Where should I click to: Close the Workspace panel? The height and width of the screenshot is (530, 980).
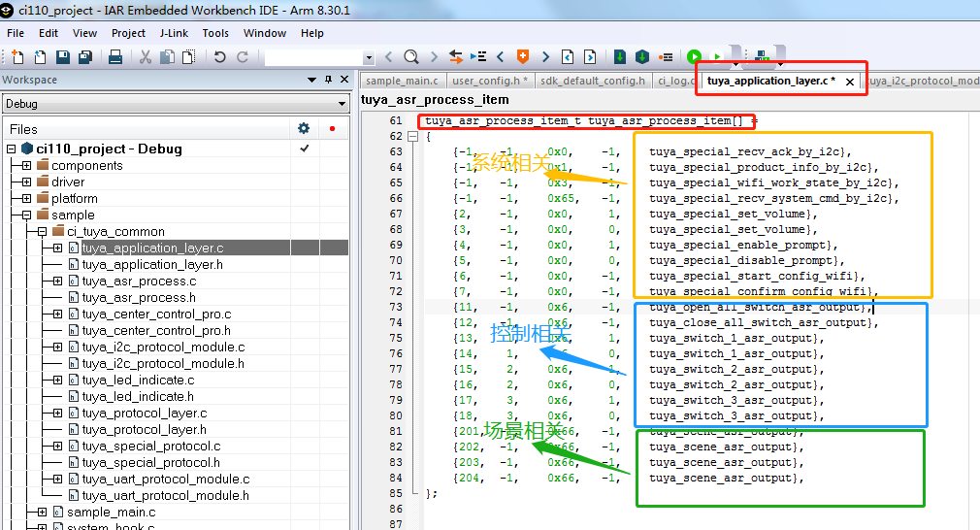(x=343, y=80)
